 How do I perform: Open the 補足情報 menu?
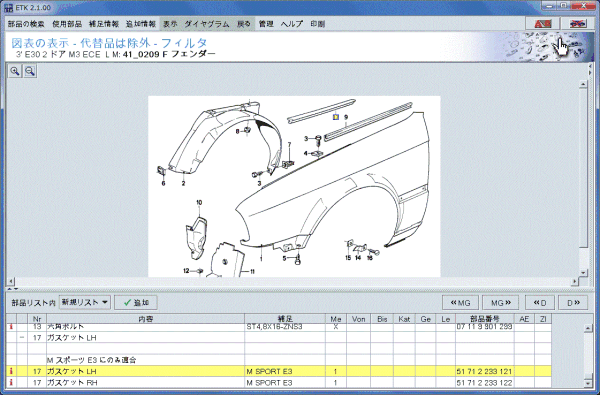coord(104,24)
